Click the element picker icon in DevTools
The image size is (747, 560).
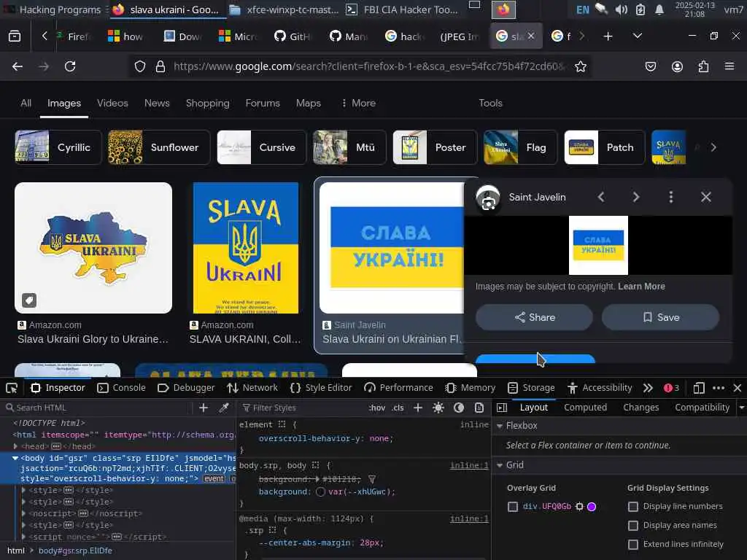click(12, 388)
